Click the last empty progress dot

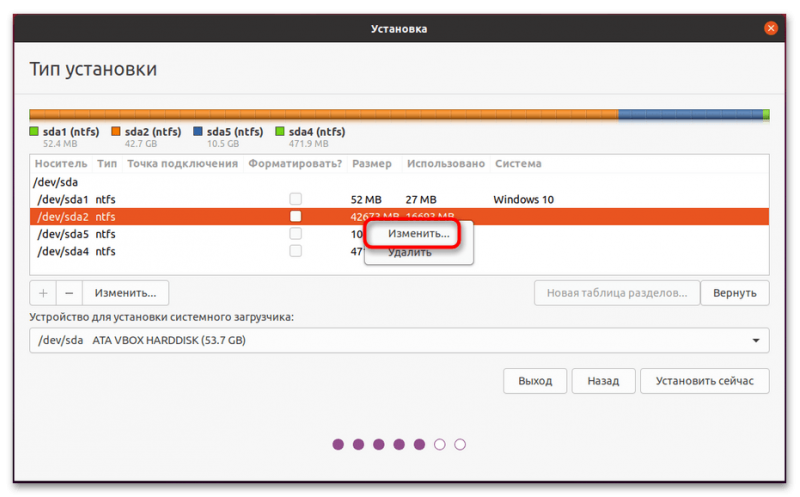pos(460,444)
